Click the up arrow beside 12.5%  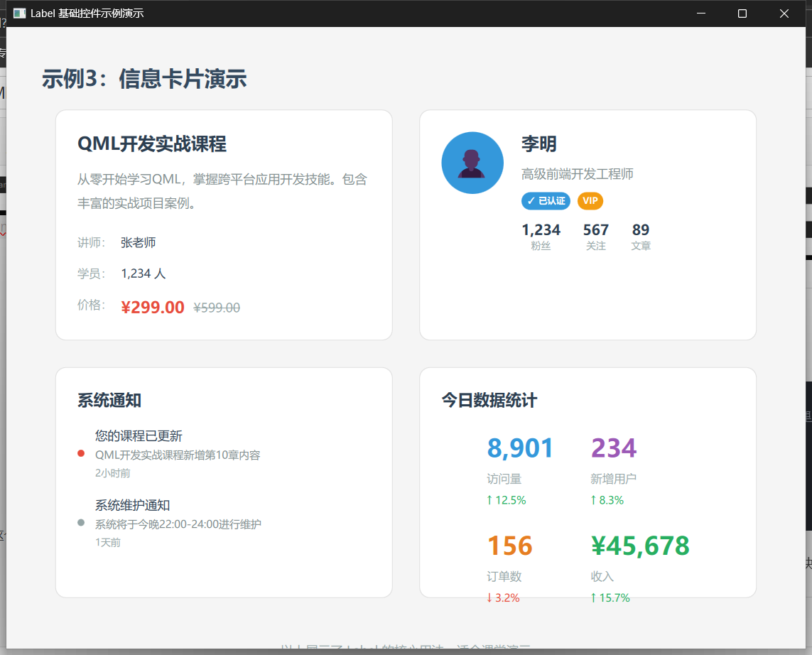coord(490,500)
